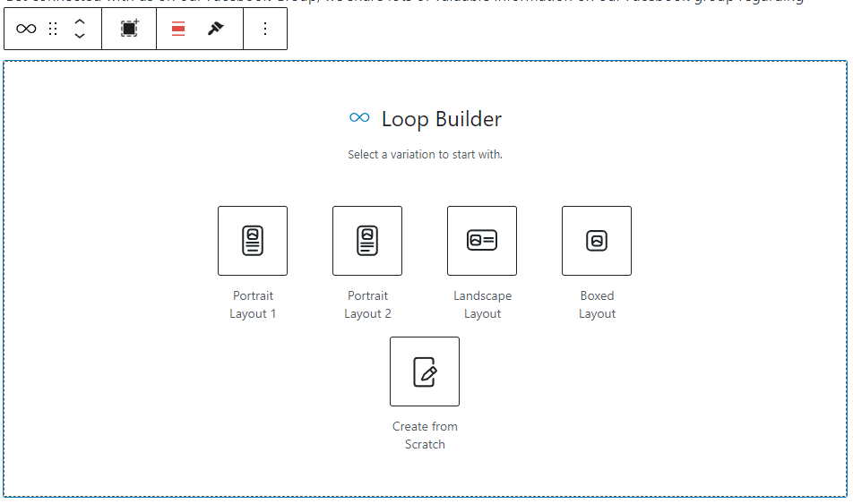The image size is (853, 504).
Task: Select the Portrait Layout 1 icon
Action: [x=253, y=241]
